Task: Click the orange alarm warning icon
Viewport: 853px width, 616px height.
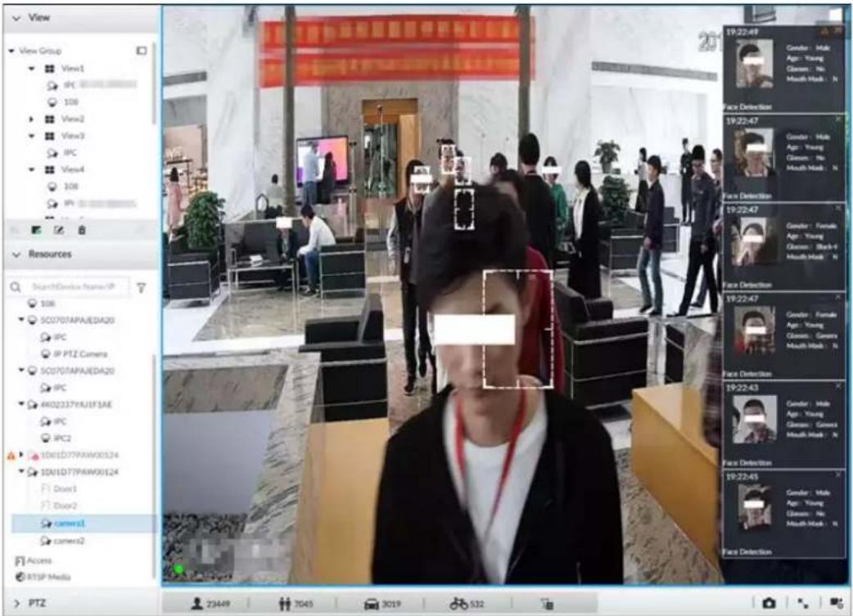Action: coord(11,456)
